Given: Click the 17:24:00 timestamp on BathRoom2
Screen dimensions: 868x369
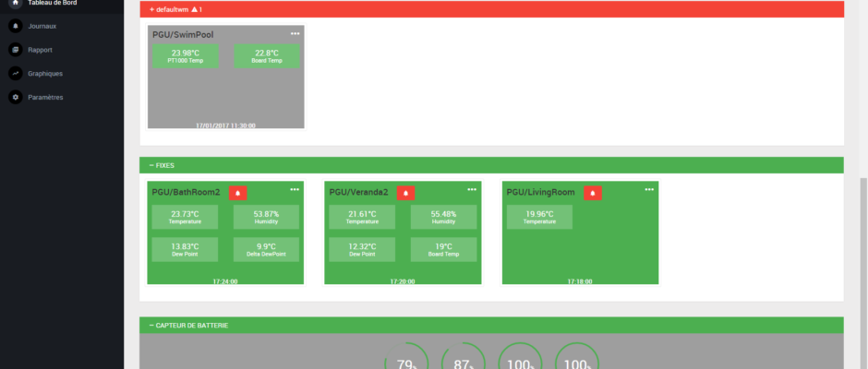Looking at the screenshot, I should click(225, 281).
